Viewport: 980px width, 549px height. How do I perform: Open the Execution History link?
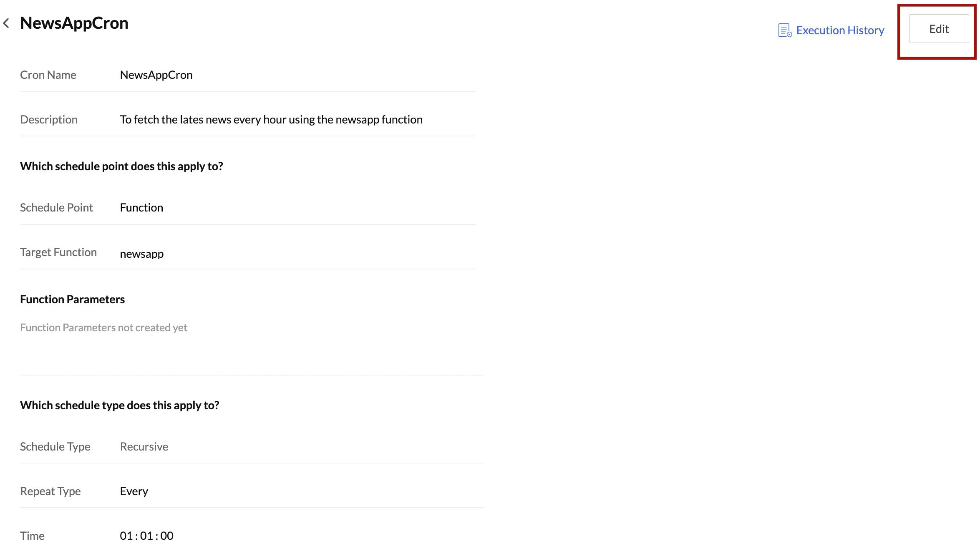point(840,30)
